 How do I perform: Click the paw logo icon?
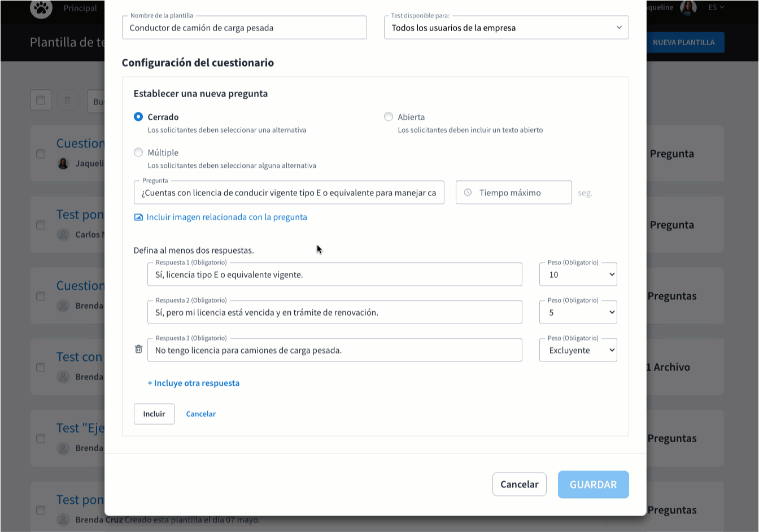click(x=41, y=8)
